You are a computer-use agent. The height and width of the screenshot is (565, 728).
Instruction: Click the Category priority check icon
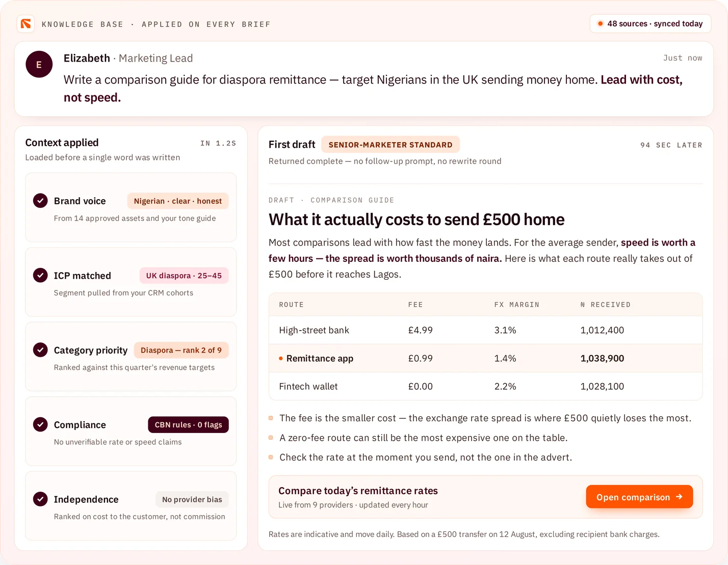point(40,350)
